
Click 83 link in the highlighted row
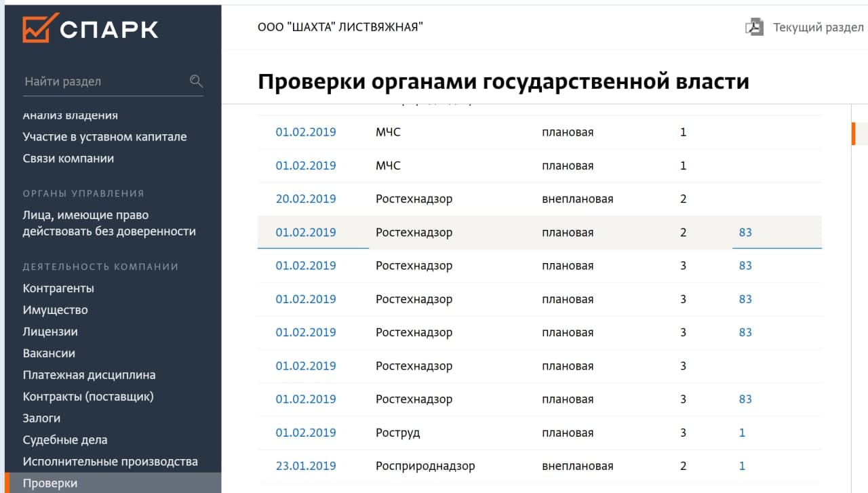745,233
